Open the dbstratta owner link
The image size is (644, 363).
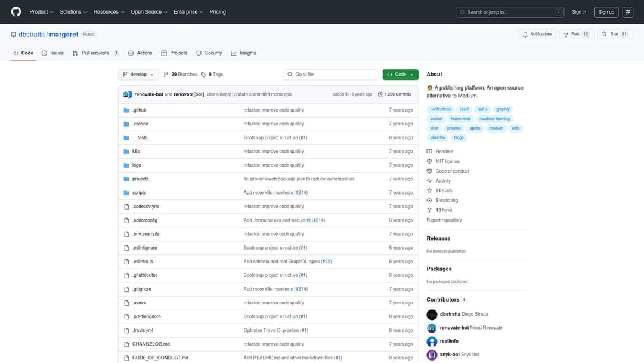coord(32,35)
